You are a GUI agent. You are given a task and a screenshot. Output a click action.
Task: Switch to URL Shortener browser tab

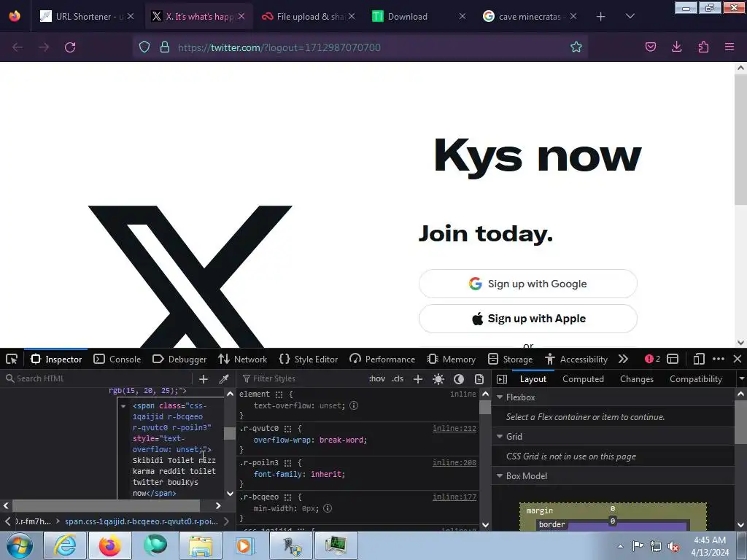pos(86,16)
